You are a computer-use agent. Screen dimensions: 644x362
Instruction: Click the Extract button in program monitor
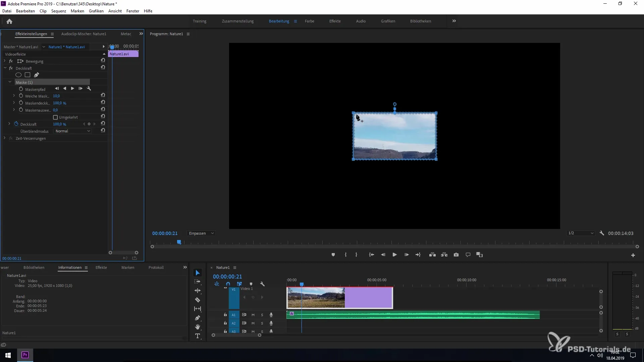[444, 255]
